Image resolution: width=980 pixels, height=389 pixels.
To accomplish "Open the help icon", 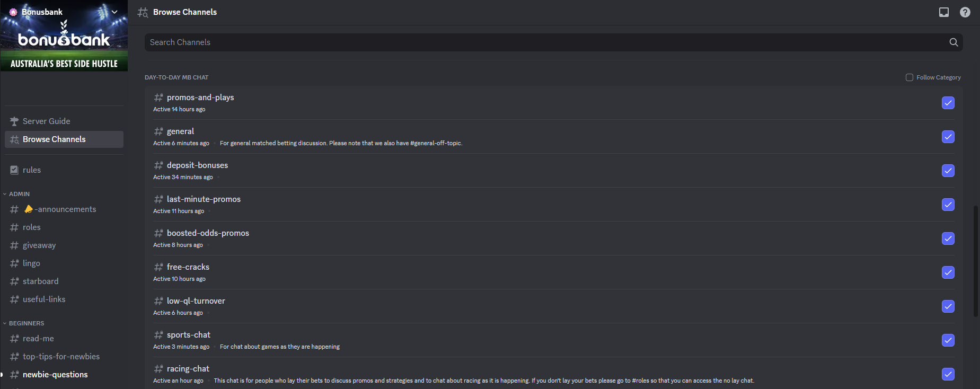I will click(x=965, y=12).
